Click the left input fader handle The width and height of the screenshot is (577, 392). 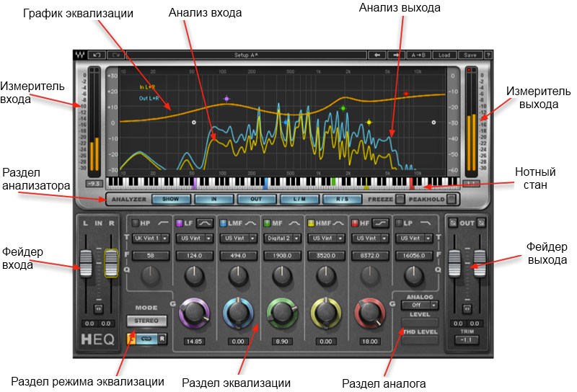(x=85, y=262)
